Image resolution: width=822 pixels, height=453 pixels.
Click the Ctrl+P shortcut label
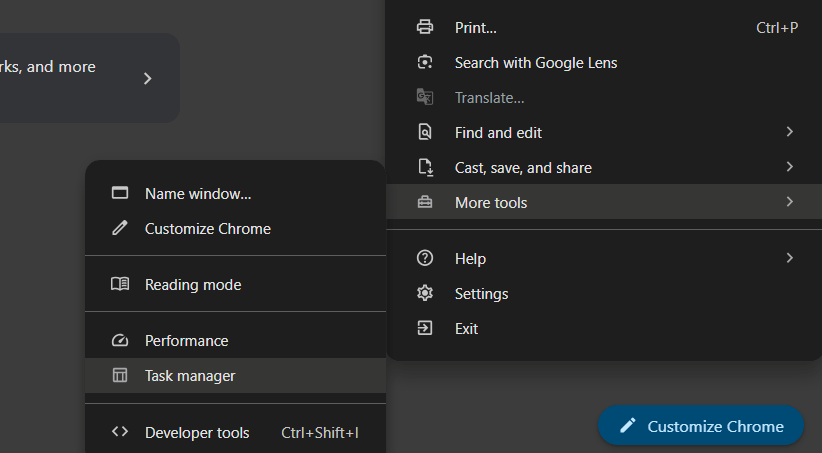[777, 27]
